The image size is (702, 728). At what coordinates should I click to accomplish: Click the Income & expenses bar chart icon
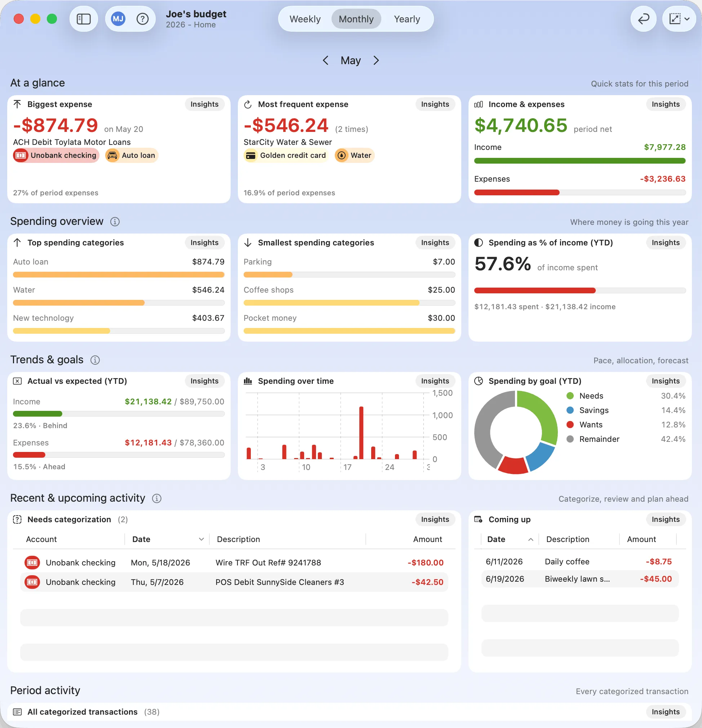coord(479,105)
